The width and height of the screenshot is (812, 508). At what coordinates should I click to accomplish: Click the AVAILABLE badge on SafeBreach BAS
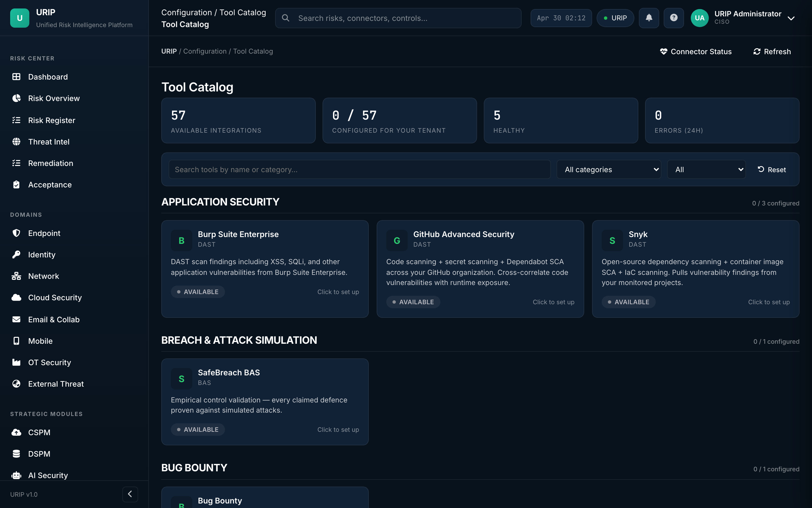pos(198,429)
